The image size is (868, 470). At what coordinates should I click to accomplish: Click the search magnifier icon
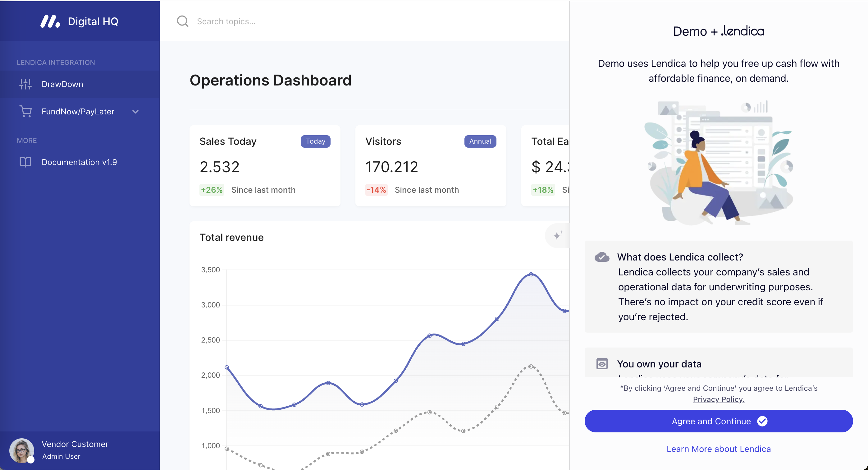pyautogui.click(x=182, y=21)
